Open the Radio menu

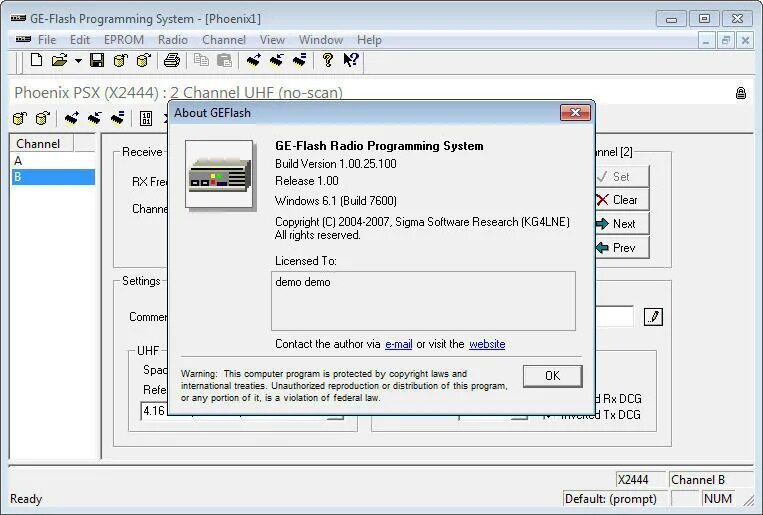(172, 40)
